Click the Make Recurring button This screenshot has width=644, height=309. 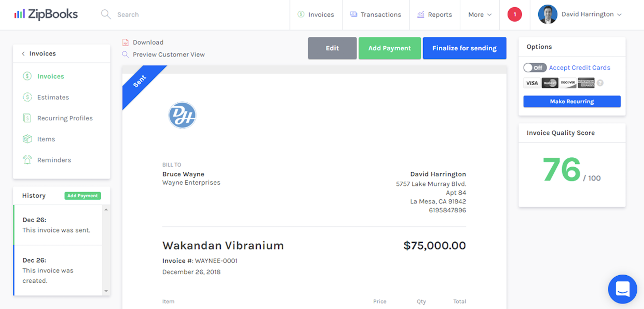pos(572,102)
